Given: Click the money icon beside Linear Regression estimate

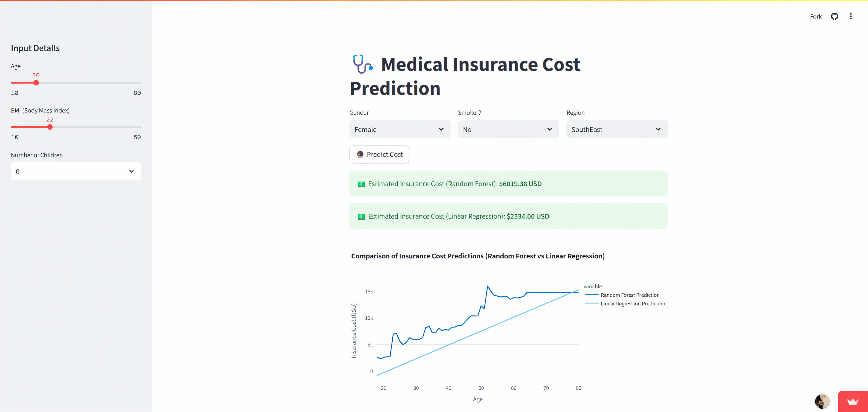Looking at the screenshot, I should (x=361, y=216).
